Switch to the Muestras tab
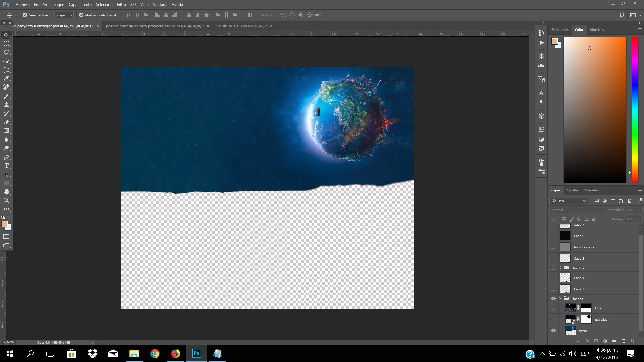The width and height of the screenshot is (644, 362). pos(597,29)
